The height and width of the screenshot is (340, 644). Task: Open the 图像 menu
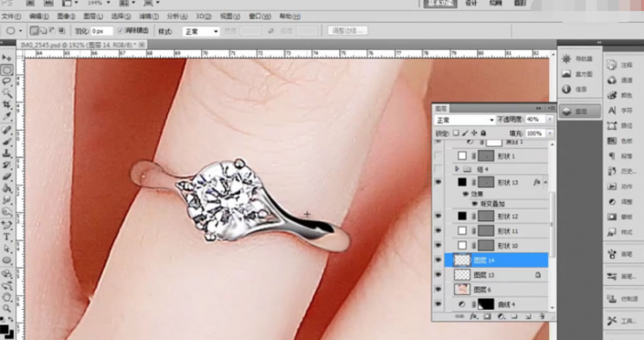pos(66,16)
